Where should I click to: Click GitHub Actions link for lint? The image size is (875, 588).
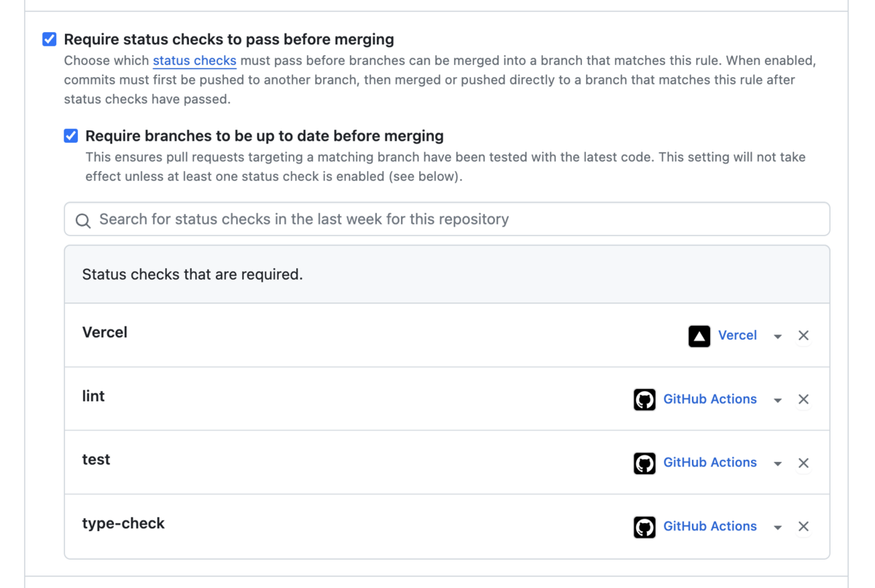[x=709, y=399]
